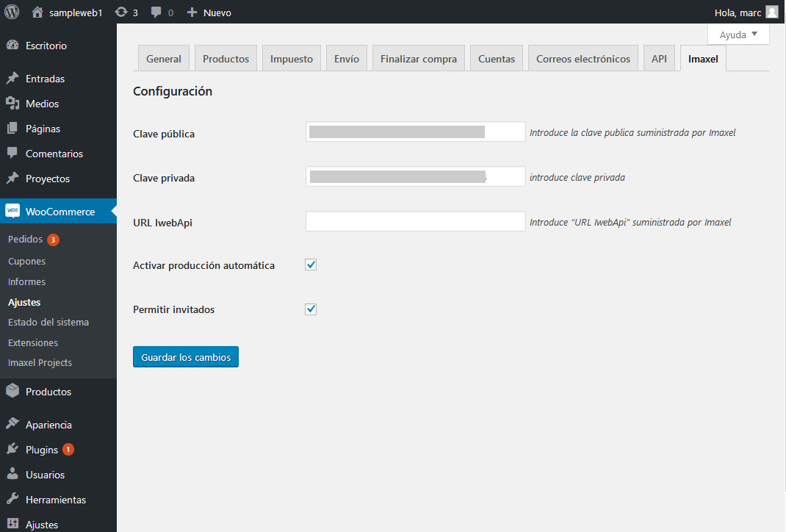The height and width of the screenshot is (532, 786).
Task: Click the WordPress logo icon
Action: (x=12, y=12)
